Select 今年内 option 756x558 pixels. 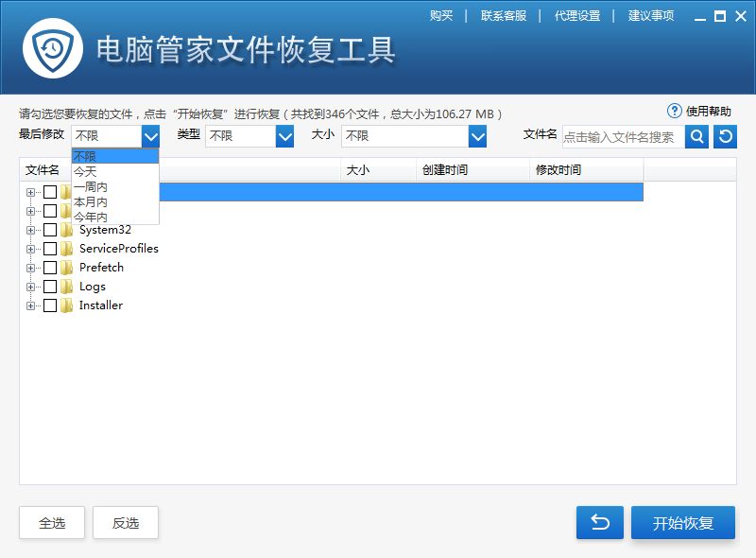click(x=114, y=217)
